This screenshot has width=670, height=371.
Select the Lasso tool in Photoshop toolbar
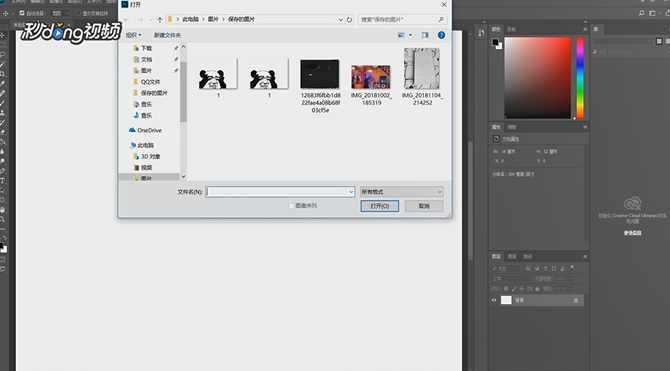tap(3, 55)
